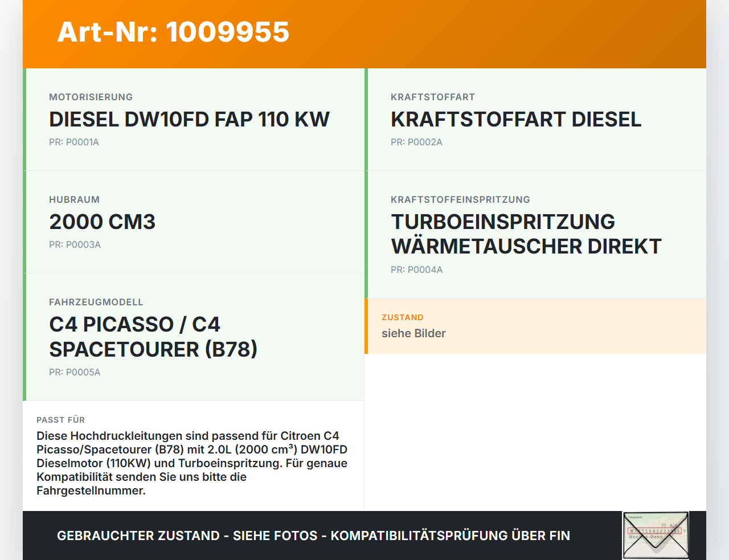Click the orange ZUSTAND label
The image size is (729, 560).
pos(403,318)
